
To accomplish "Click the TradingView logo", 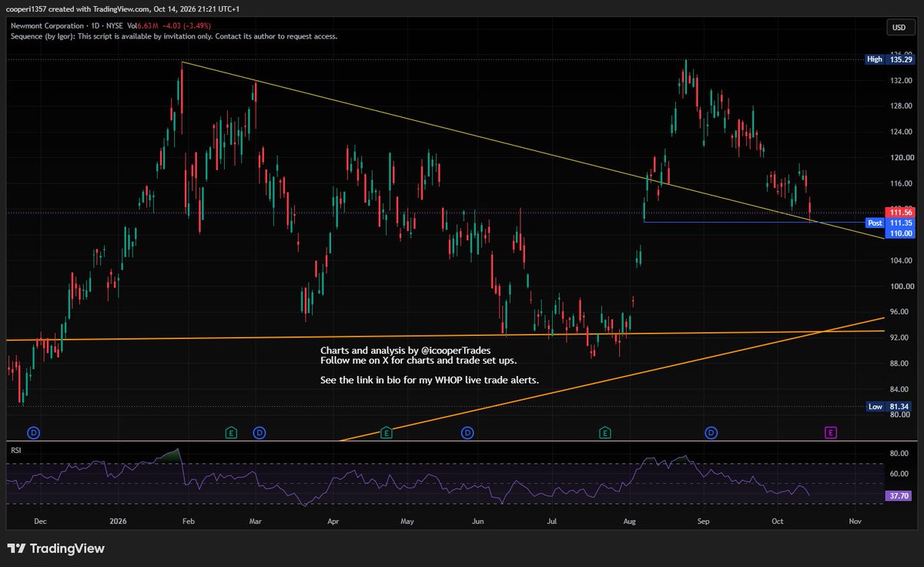I will click(55, 549).
